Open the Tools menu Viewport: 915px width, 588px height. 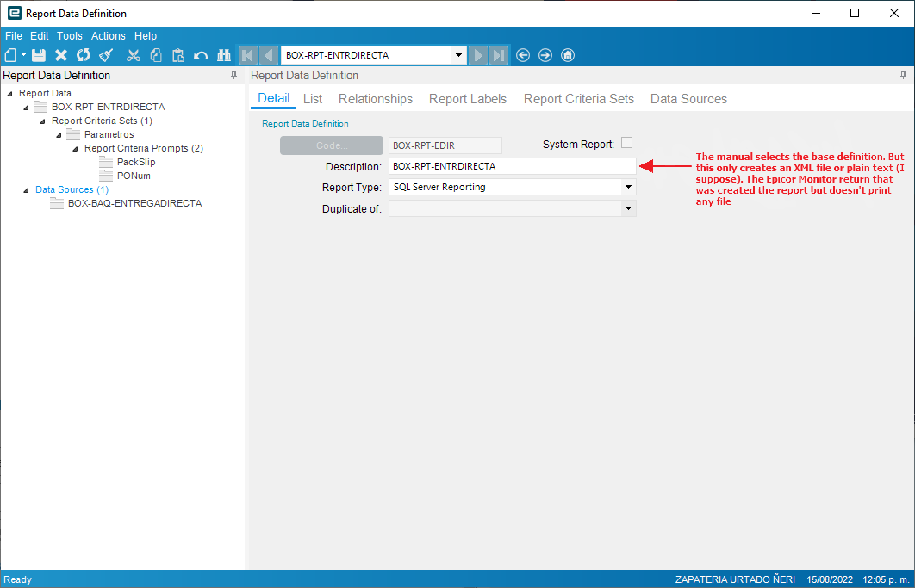click(70, 35)
